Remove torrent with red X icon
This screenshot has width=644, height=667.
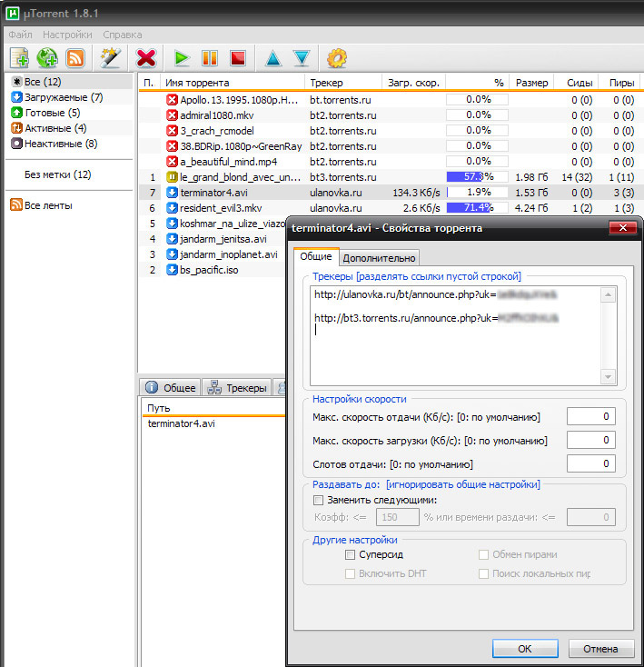click(x=145, y=58)
